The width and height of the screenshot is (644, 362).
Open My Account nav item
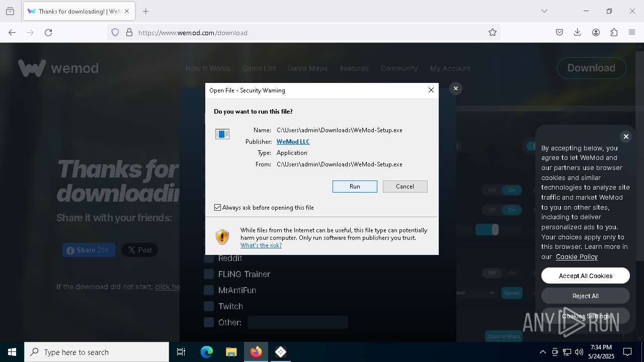point(450,68)
